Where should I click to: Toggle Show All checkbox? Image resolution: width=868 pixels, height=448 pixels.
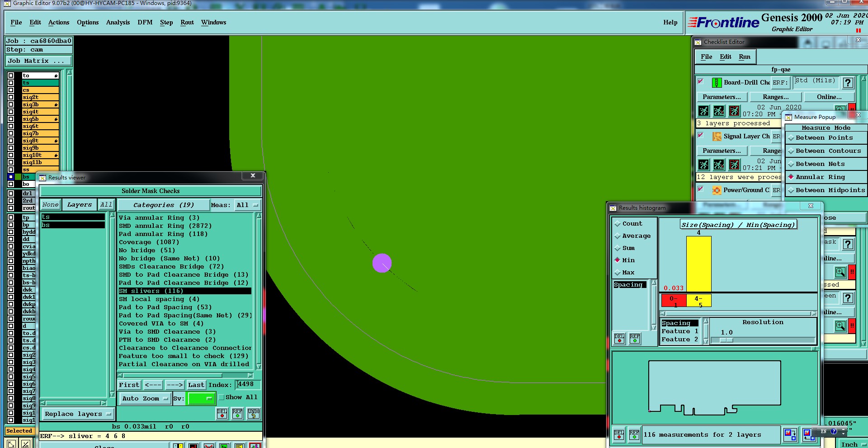click(222, 397)
